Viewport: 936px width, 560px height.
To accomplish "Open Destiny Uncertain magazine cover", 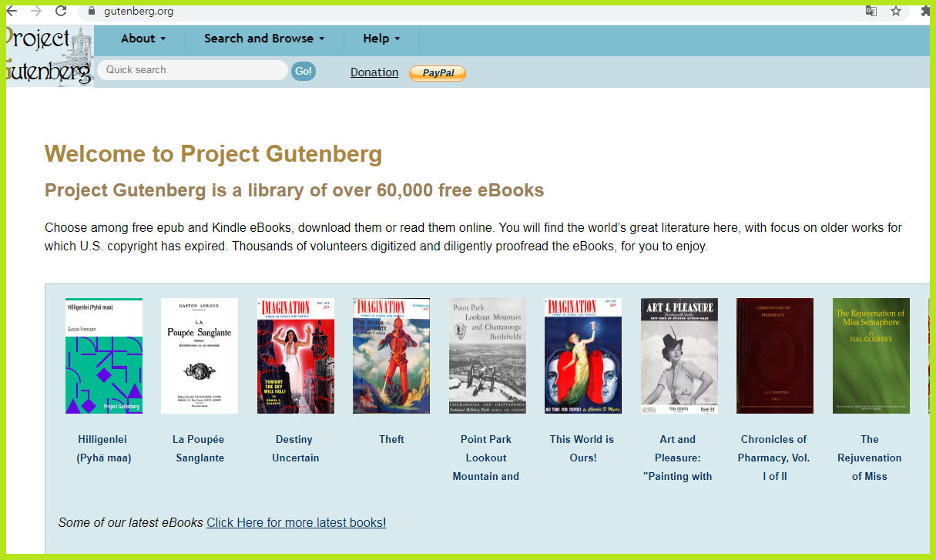I will [296, 356].
